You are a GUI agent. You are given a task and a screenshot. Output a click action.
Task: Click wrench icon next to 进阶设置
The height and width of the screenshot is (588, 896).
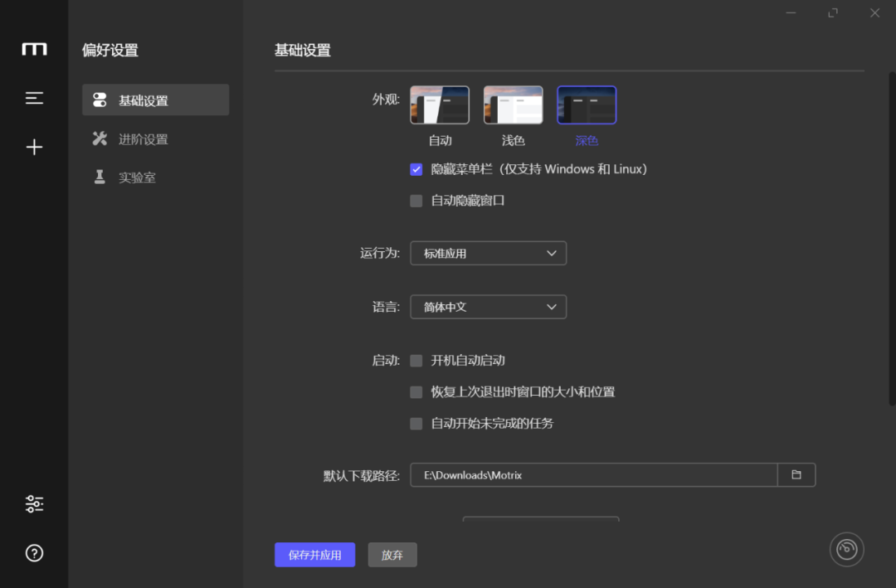coord(100,138)
